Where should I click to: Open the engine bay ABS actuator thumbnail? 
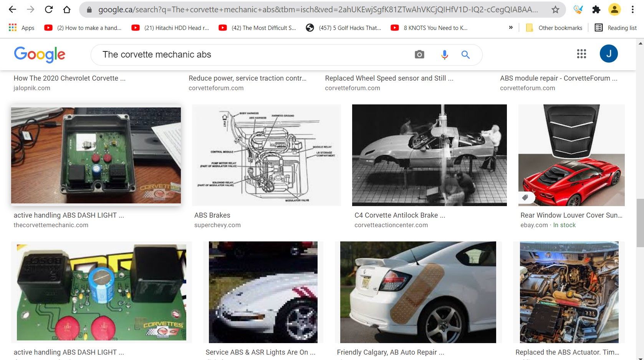pos(569,292)
